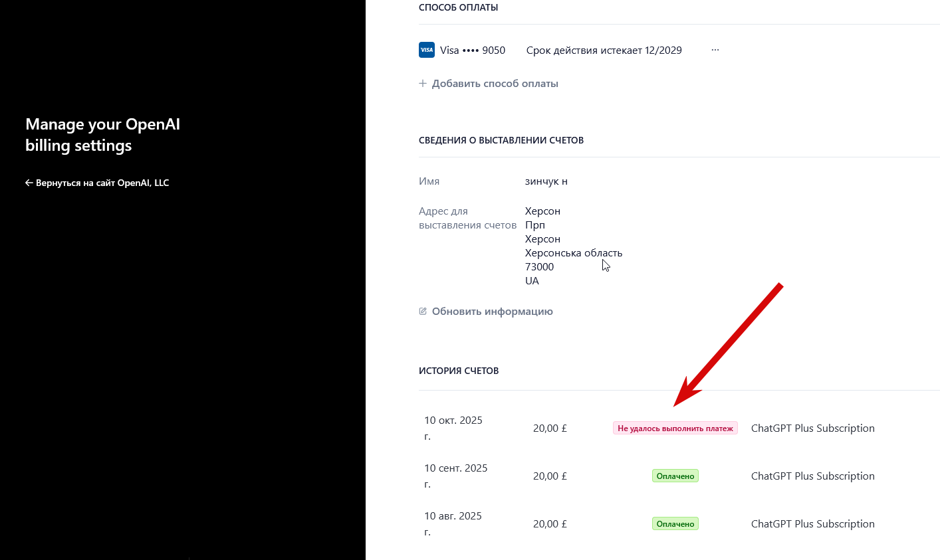Click "Оплачено" badge for 10 авг. 2025
Screen dimensions: 940x560
[675, 524]
